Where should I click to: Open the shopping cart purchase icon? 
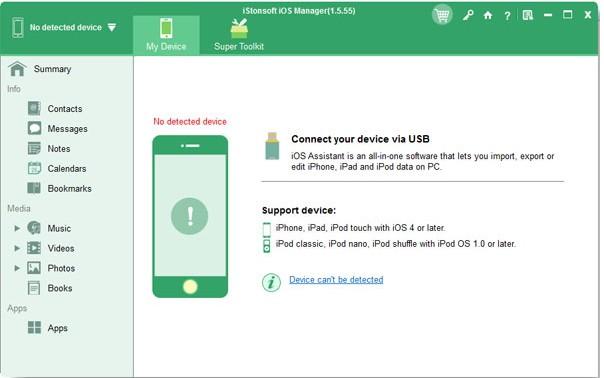(x=442, y=15)
